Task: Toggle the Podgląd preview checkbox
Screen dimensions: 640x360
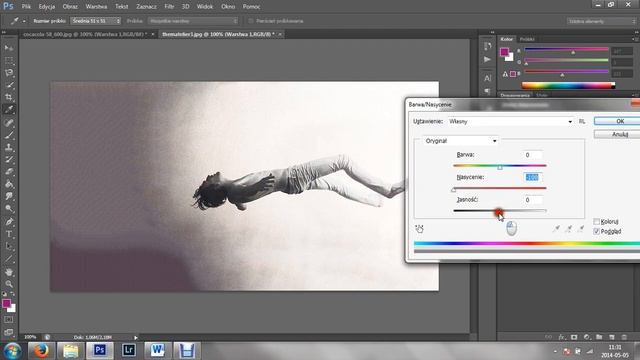Action: click(x=596, y=231)
